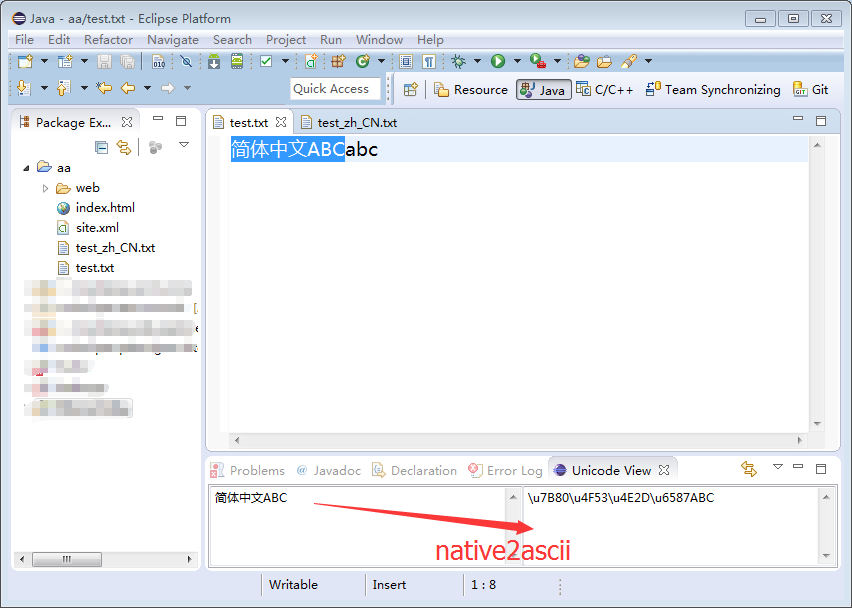Expand the web folder in tree
Screen dimensions: 852x608
pyautogui.click(x=46, y=188)
